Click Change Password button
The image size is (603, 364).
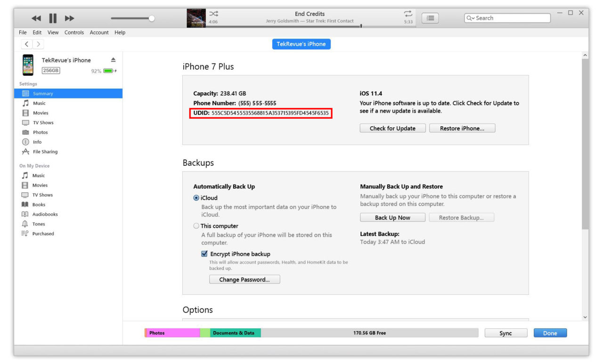(244, 279)
